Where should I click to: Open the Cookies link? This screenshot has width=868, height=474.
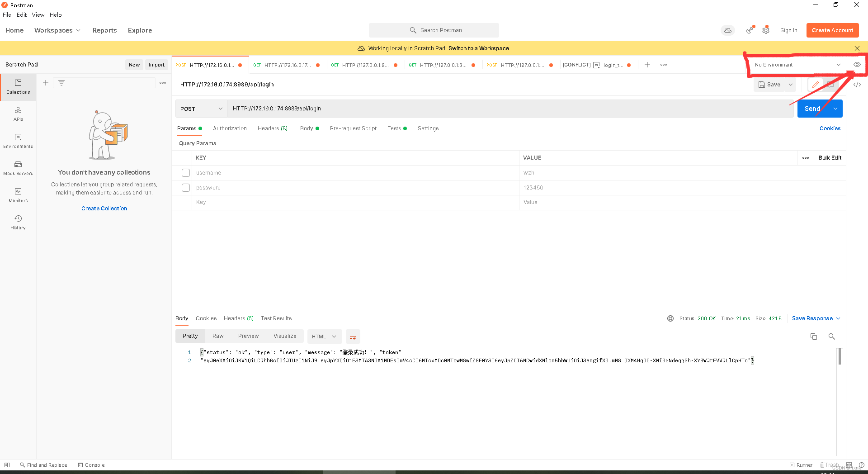click(830, 128)
